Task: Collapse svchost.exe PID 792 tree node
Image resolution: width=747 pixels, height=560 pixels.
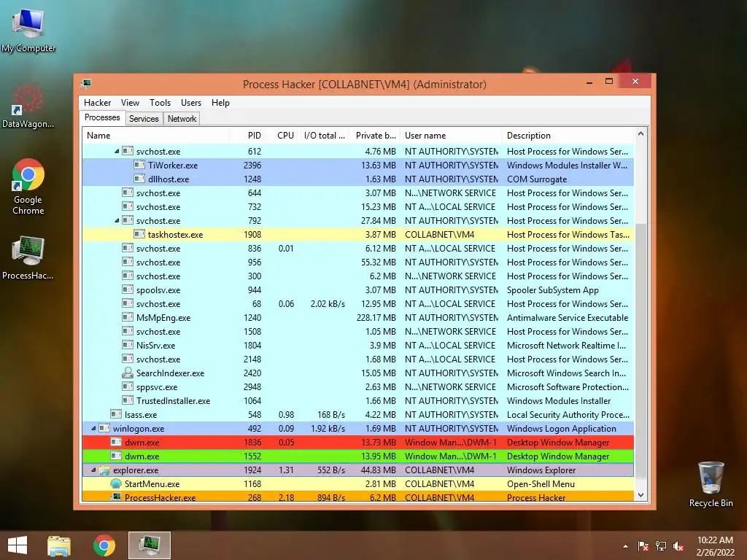Action: 117,220
